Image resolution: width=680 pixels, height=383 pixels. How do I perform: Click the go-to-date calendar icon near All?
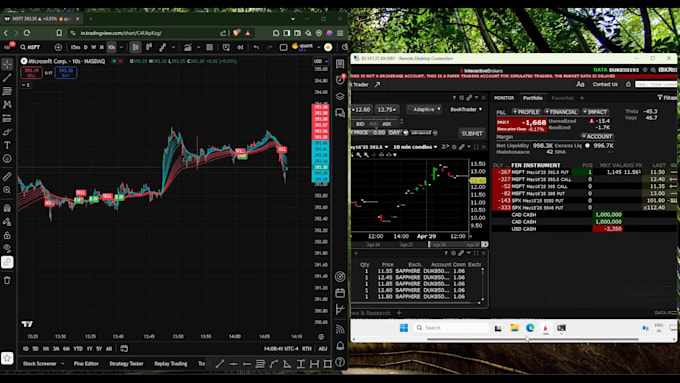point(124,348)
